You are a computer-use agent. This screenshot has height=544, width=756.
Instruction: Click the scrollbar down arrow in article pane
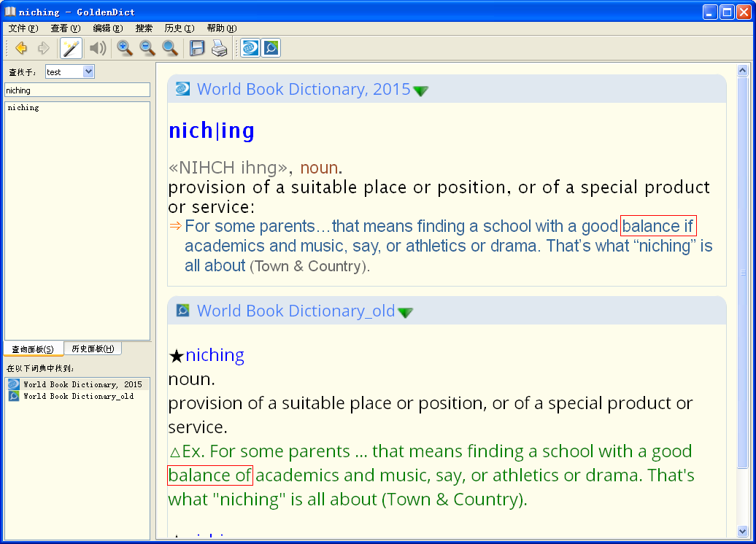(743, 532)
